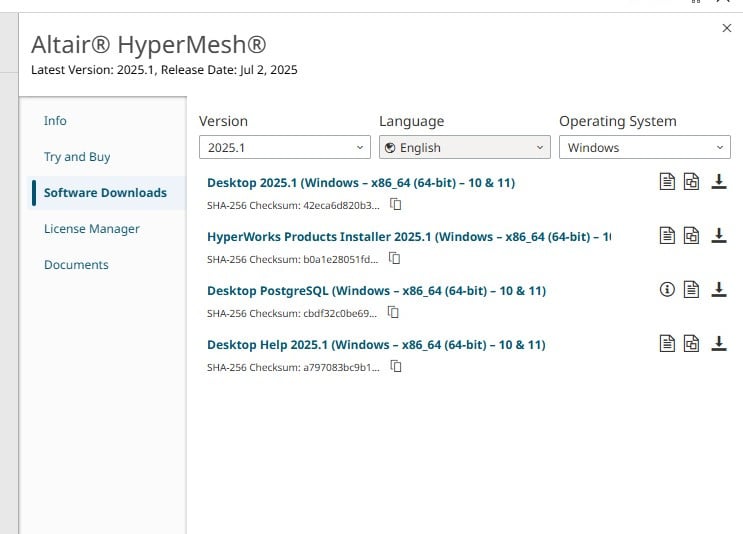This screenshot has height=534, width=743.
Task: Open document icon for Desktop PostgreSQL
Action: [x=691, y=290]
